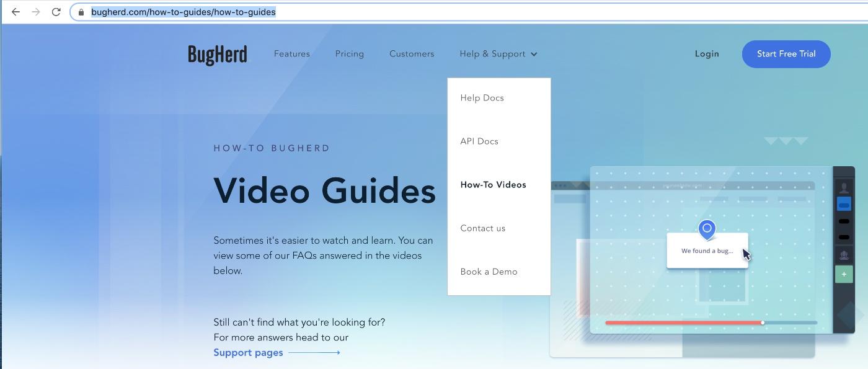Open the Pricing page
The image size is (868, 369).
tap(350, 54)
